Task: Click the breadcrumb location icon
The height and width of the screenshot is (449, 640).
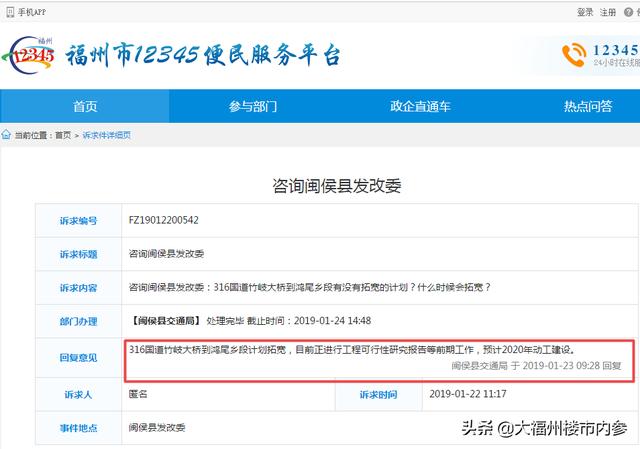Action: coord(7,135)
